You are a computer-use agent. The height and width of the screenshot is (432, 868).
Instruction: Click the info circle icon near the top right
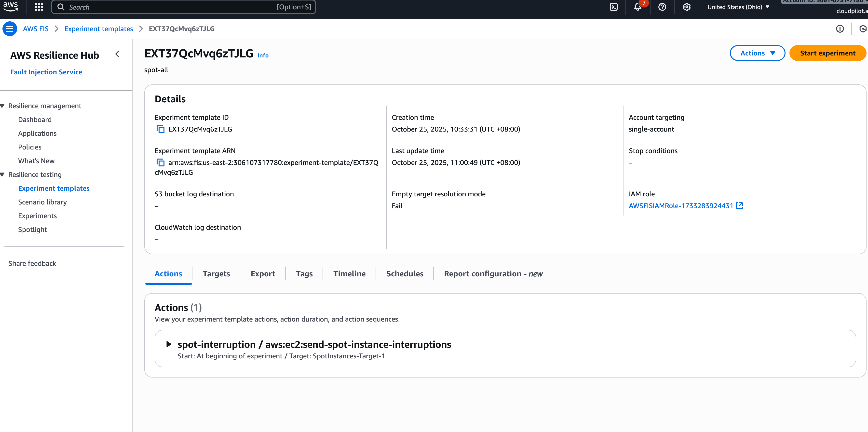[840, 29]
